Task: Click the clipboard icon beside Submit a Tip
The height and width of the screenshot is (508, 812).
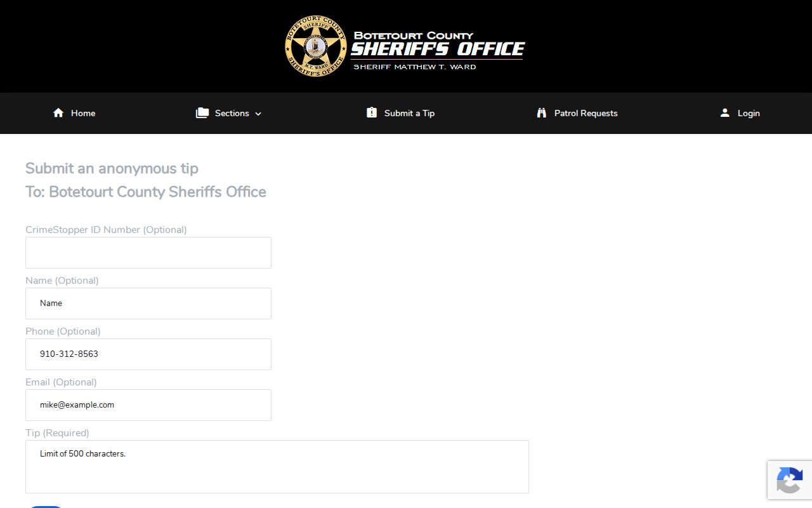Action: coord(372,112)
